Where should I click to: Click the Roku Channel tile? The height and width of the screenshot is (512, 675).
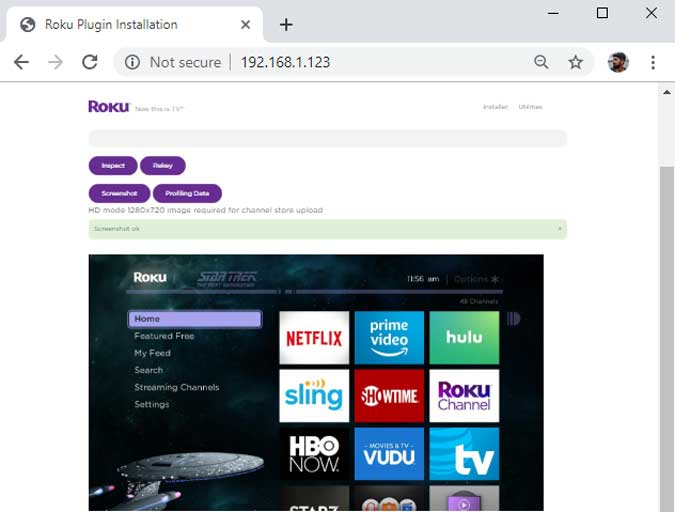464,396
